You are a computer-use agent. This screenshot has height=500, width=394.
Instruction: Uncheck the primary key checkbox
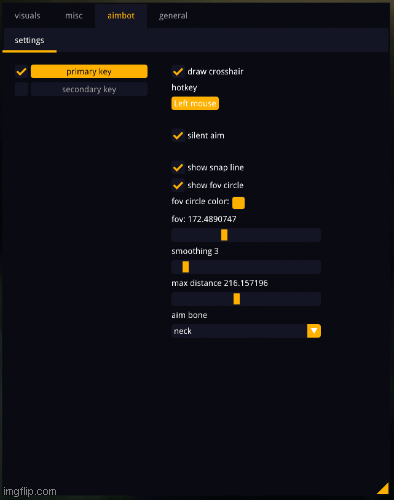point(21,71)
